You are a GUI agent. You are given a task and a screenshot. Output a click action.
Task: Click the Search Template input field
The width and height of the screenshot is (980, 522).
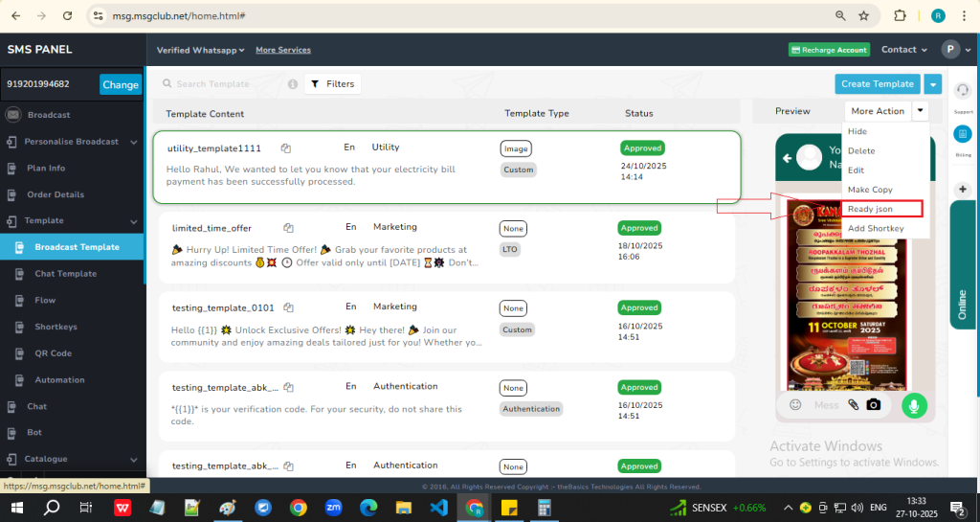225,84
